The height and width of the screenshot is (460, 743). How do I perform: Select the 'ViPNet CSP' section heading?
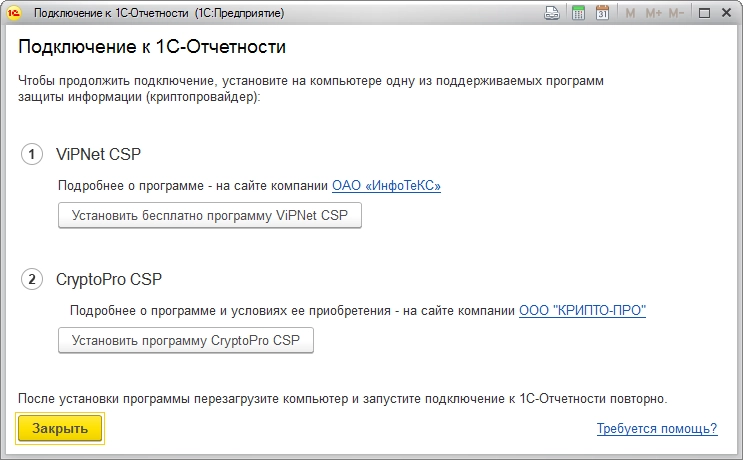[98, 154]
